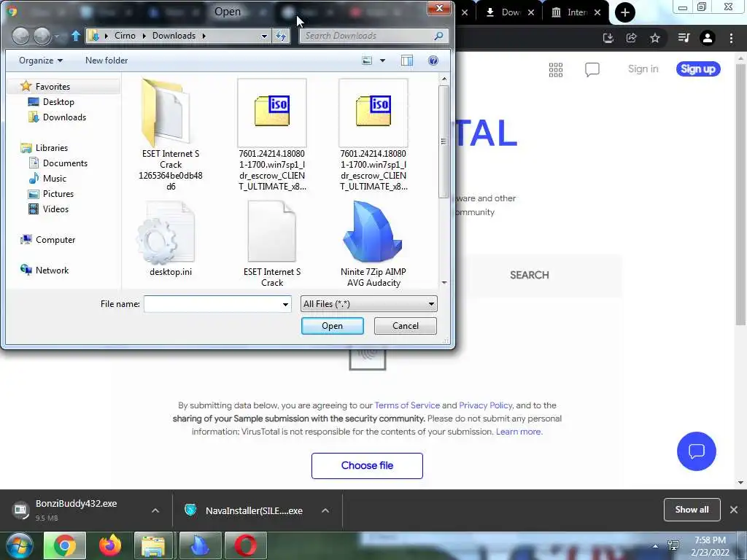
Task: Open Chrome profile avatar
Action: click(708, 38)
